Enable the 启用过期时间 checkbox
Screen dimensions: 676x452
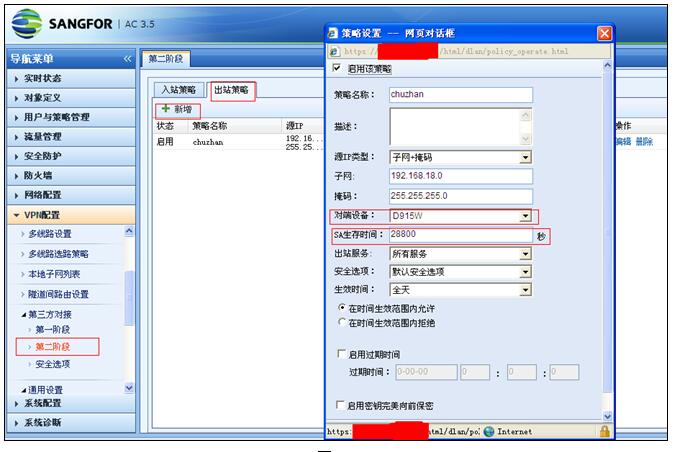click(341, 354)
